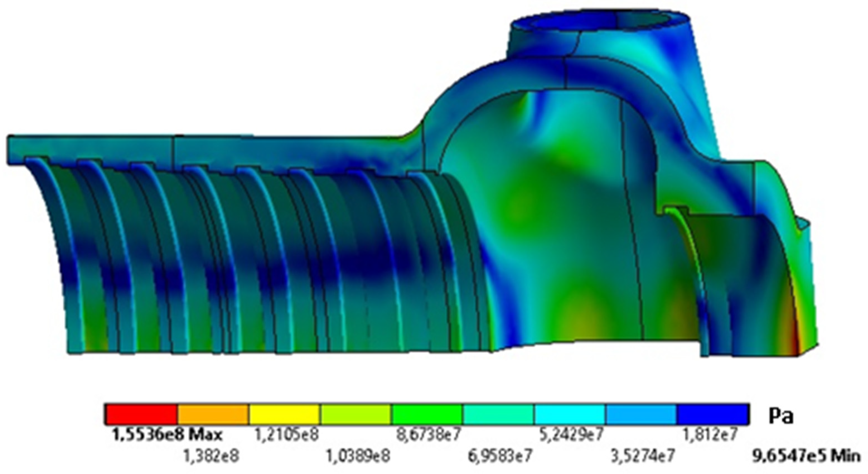Click the yellow-green legend color band
This screenshot has width=868, height=474.
[356, 414]
